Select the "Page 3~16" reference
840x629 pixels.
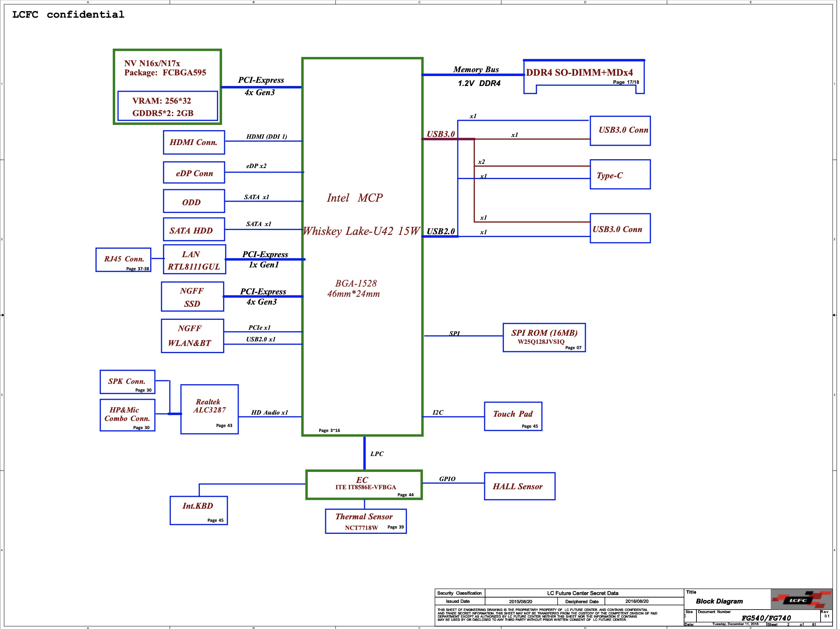[x=329, y=430]
